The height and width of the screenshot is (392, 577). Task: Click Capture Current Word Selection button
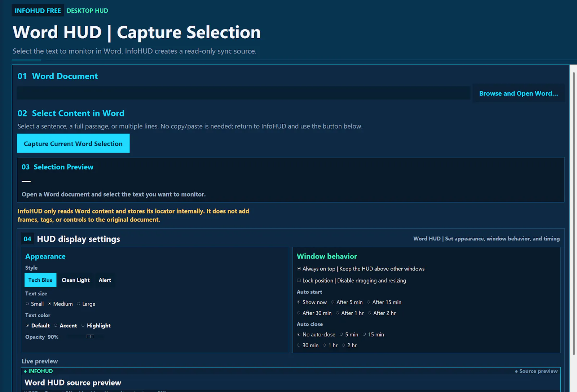[73, 144]
